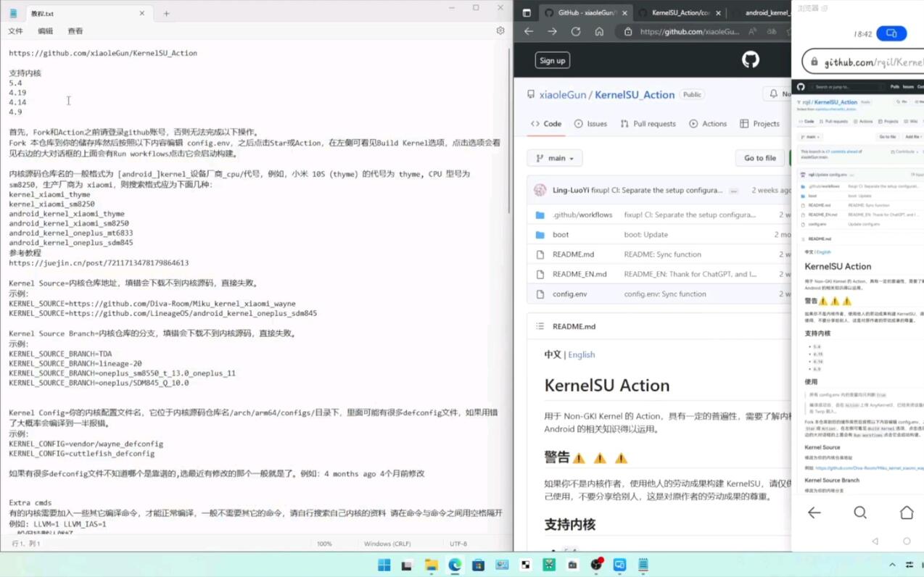Open the README.md file link
The width and height of the screenshot is (924, 577).
tap(573, 254)
